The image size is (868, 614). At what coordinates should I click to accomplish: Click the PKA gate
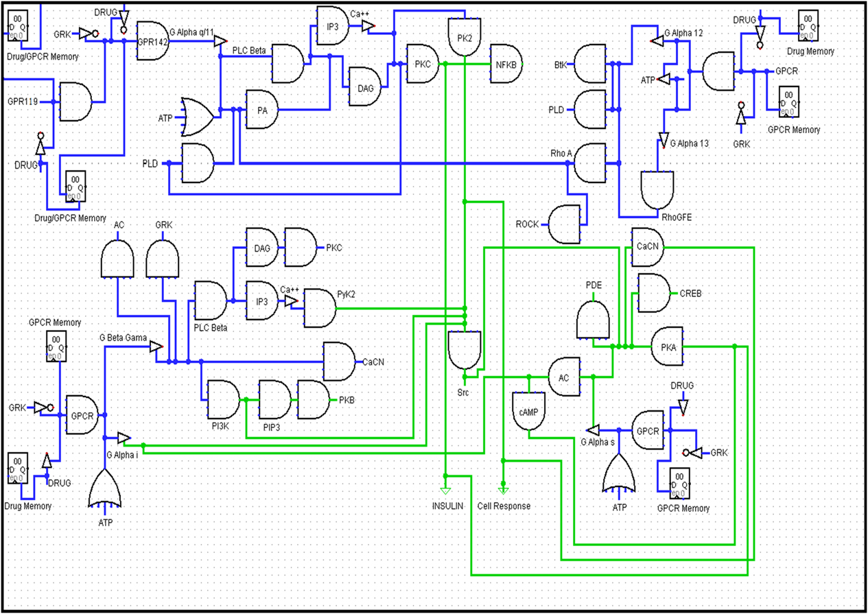667,347
